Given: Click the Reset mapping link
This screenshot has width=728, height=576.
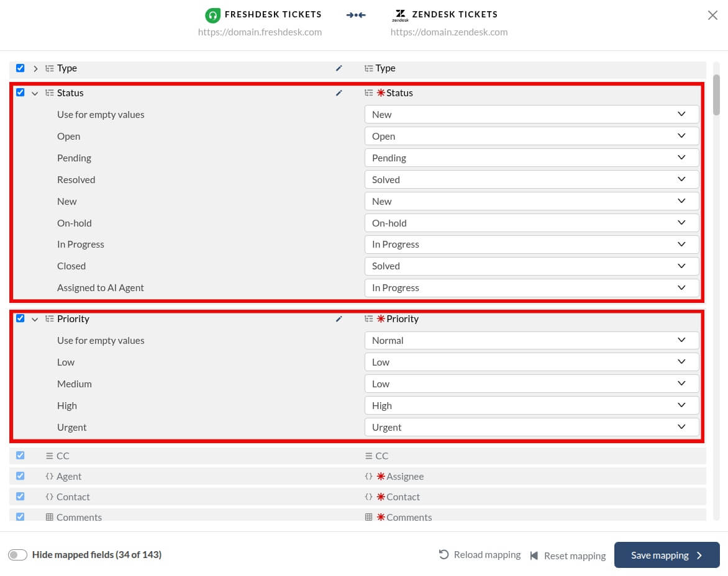Looking at the screenshot, I should point(568,556).
